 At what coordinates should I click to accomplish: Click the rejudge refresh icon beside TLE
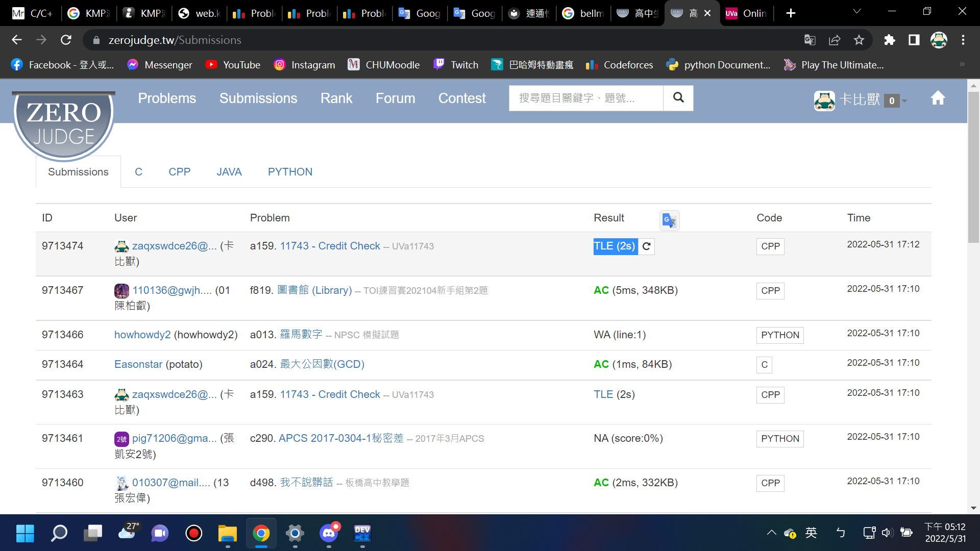click(x=647, y=246)
